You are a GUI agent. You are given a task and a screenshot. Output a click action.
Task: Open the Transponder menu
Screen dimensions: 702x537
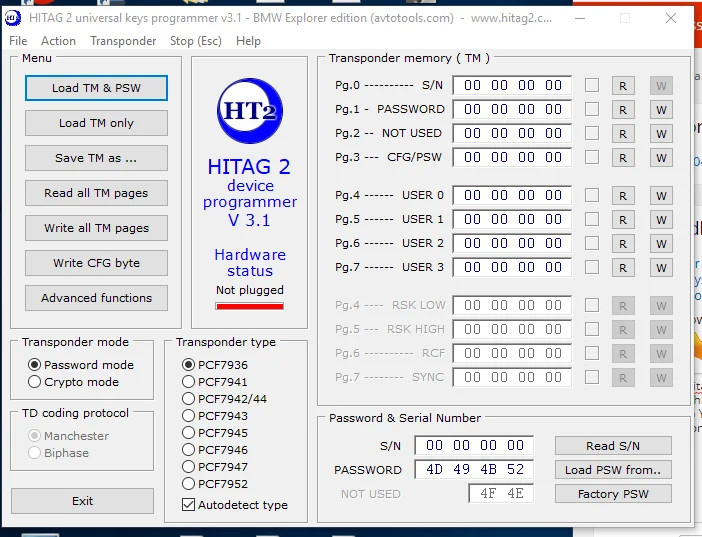tap(123, 41)
